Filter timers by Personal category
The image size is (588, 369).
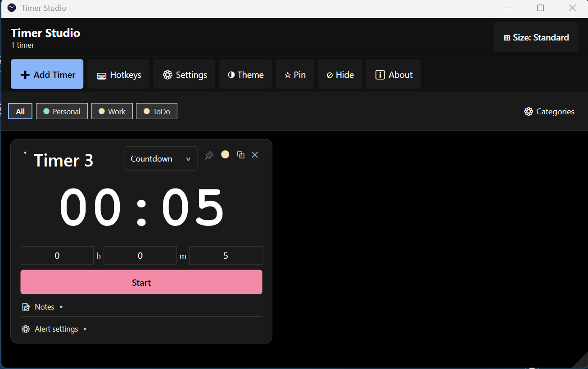[x=62, y=111]
